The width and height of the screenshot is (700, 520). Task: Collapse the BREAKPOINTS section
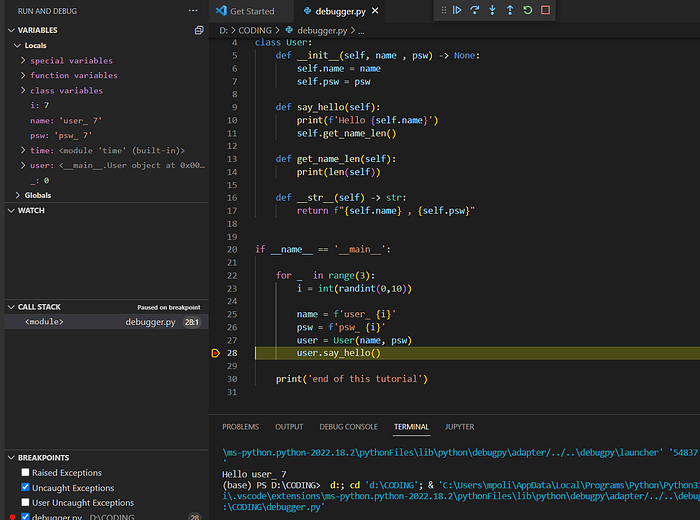coord(12,458)
